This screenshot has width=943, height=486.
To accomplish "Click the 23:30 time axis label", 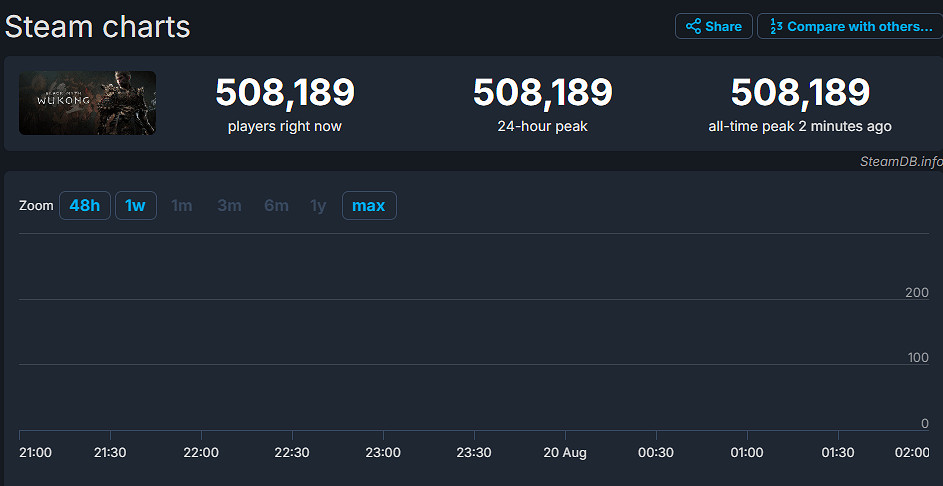I will point(474,453).
